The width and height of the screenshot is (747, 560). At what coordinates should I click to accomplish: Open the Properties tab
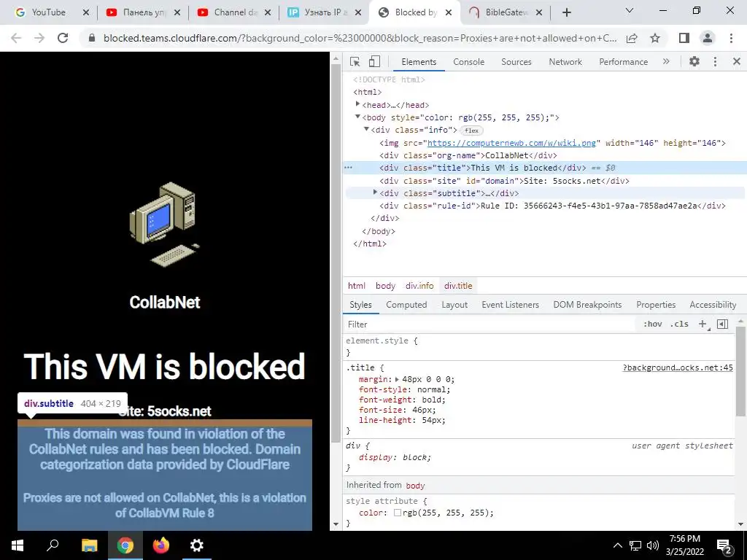[656, 305]
